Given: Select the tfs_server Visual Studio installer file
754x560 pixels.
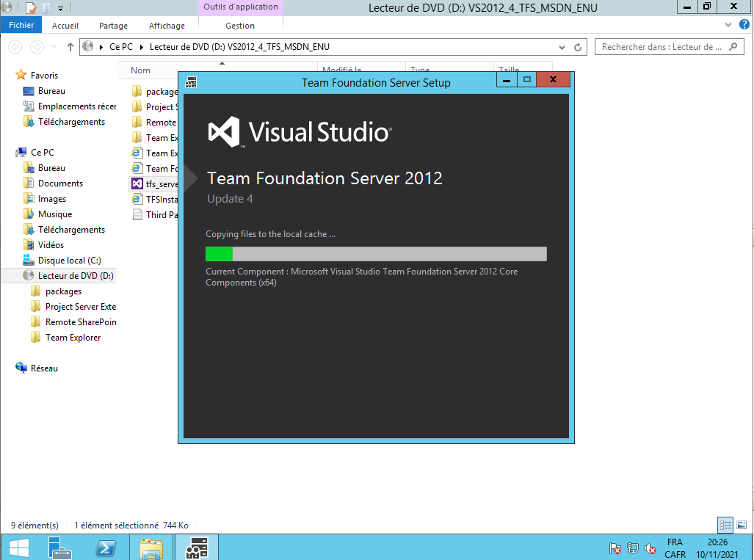Looking at the screenshot, I should pyautogui.click(x=154, y=184).
